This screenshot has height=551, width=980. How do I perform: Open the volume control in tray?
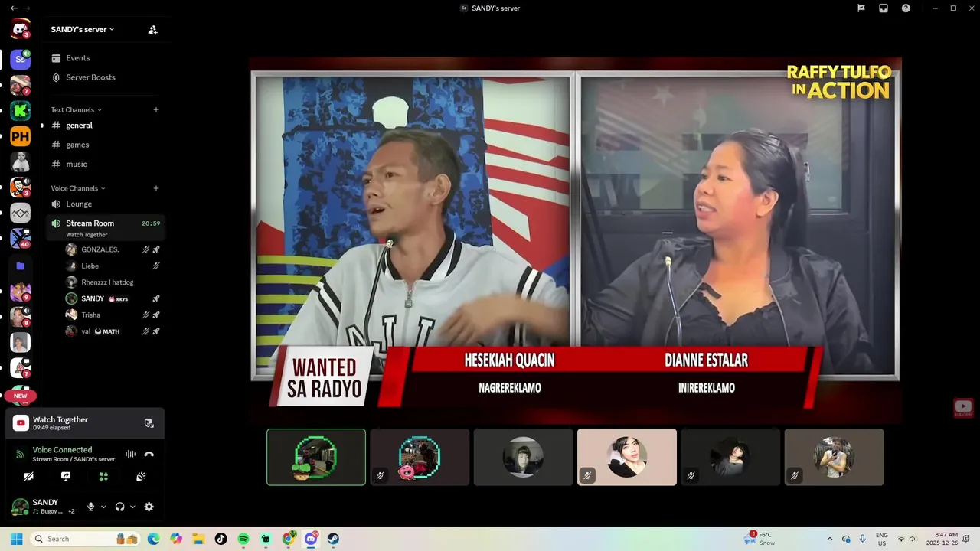(912, 539)
